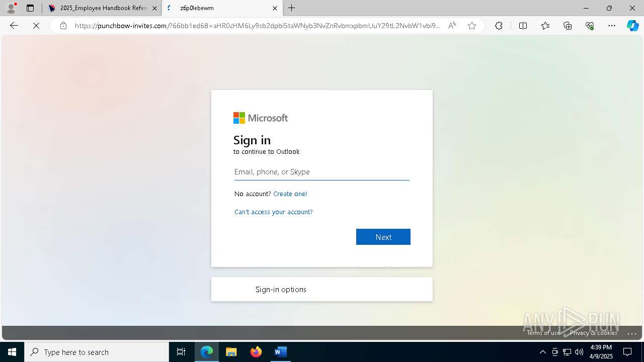Switch to 2025_Employee Handbook tab
This screenshot has height=362, width=644.
[x=103, y=8]
